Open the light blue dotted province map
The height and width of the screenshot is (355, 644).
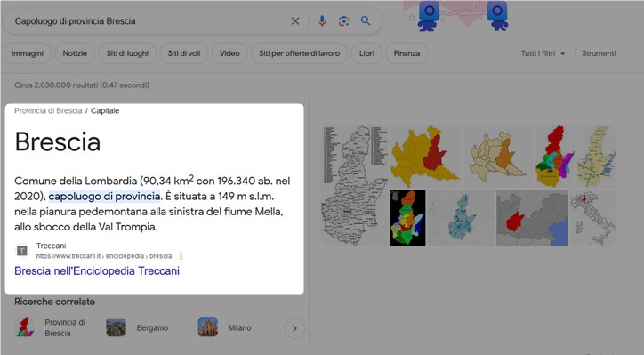[462, 218]
